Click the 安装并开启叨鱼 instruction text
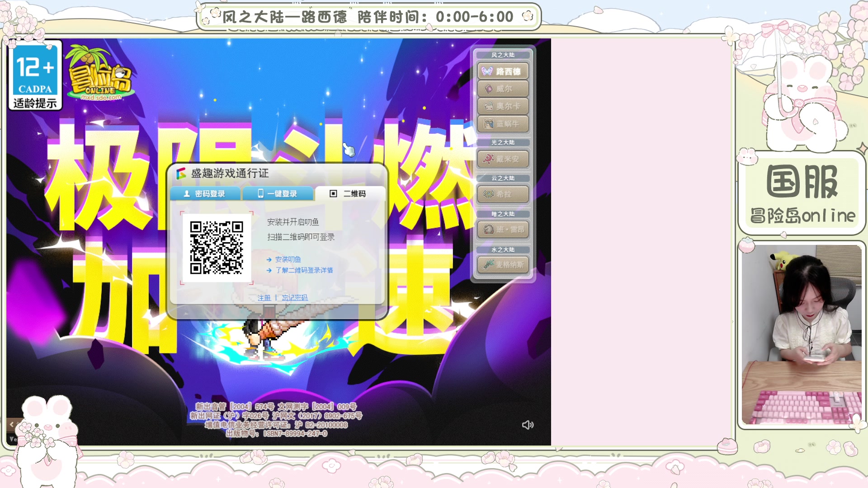 click(293, 222)
